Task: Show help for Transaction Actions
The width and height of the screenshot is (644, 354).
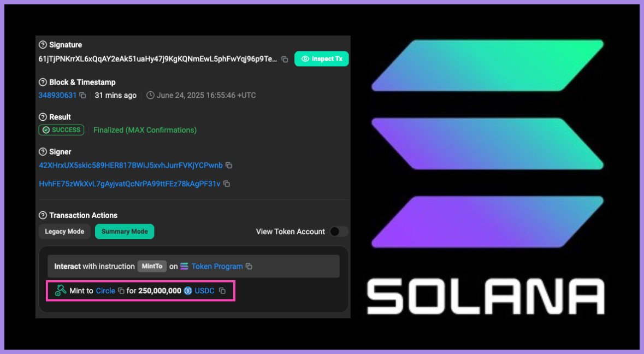Action: pos(43,215)
